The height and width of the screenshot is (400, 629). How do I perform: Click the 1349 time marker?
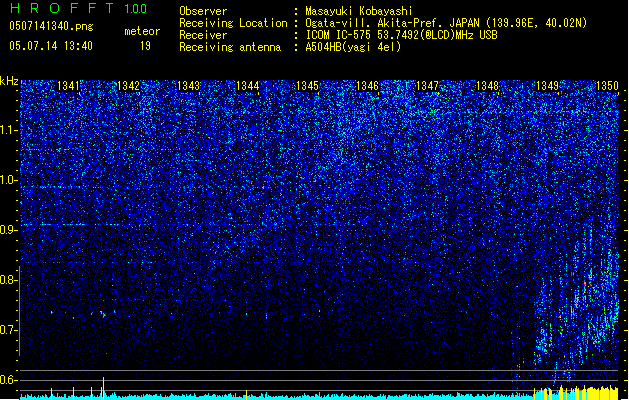point(547,86)
